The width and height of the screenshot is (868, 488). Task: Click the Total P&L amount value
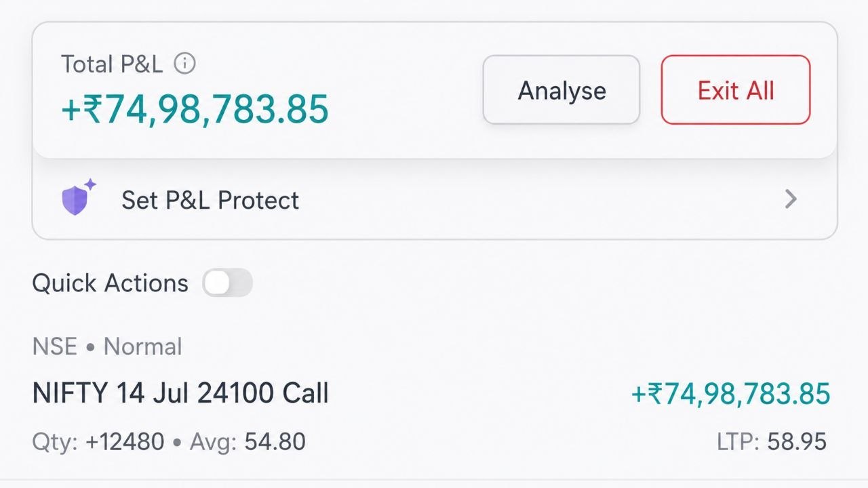pos(195,109)
